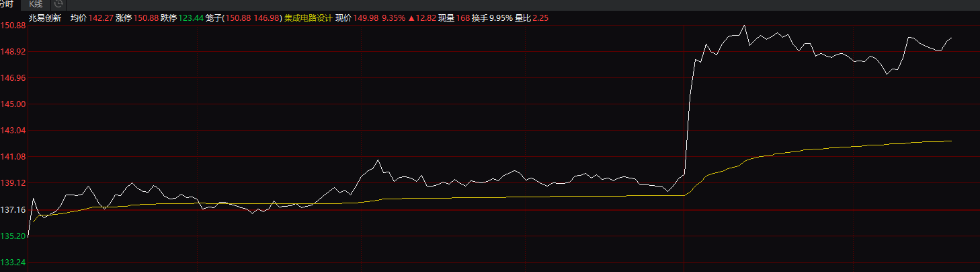This screenshot has width=980, height=272.
Task: Click the 137.16 y-axis price label
Action: coord(13,210)
